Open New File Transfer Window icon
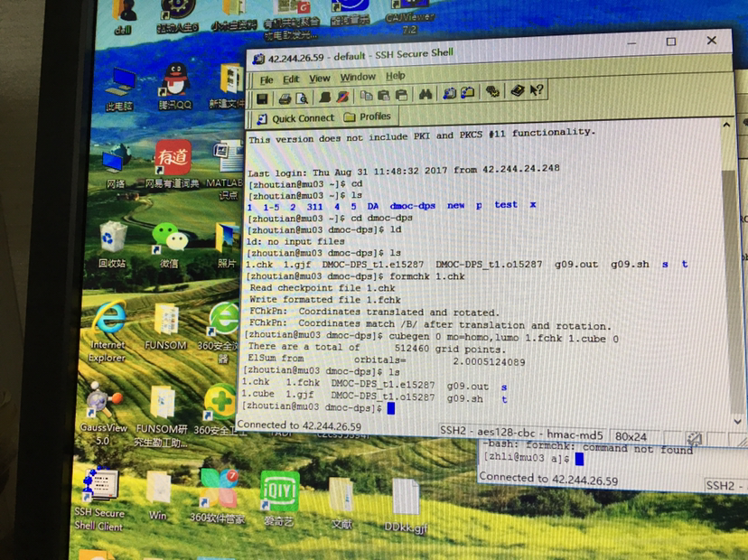Screen dimensions: 748x560 (x=468, y=92)
